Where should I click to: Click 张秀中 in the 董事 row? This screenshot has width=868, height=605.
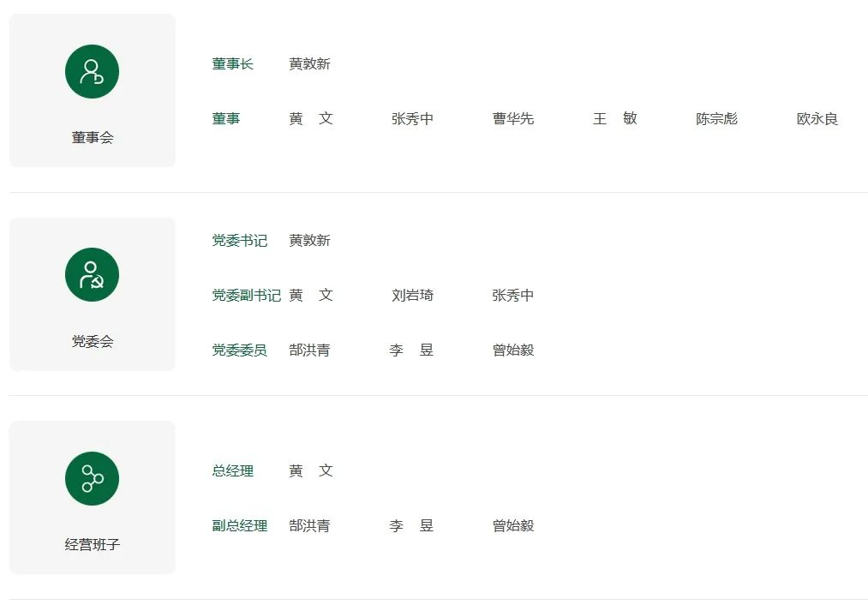pyautogui.click(x=412, y=118)
